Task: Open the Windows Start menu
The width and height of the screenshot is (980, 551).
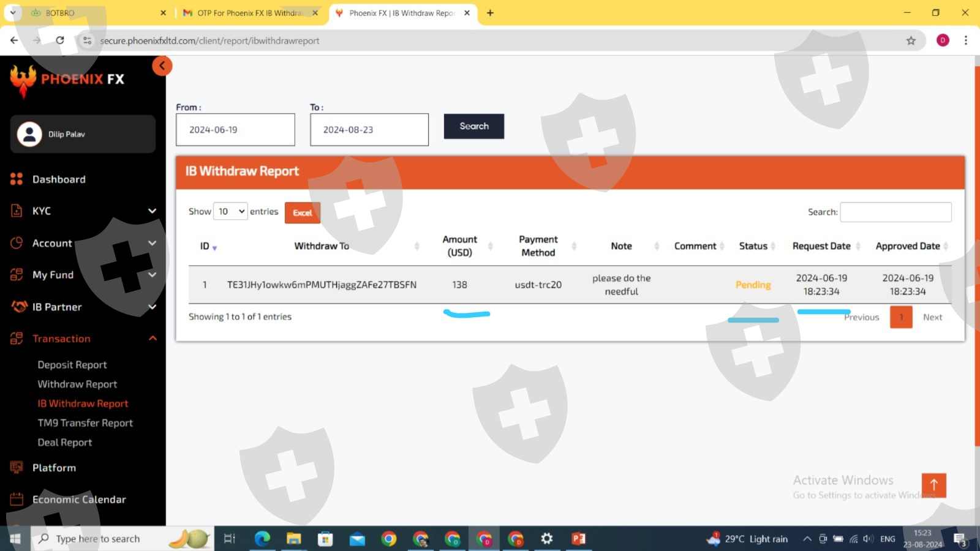Action: (x=15, y=539)
